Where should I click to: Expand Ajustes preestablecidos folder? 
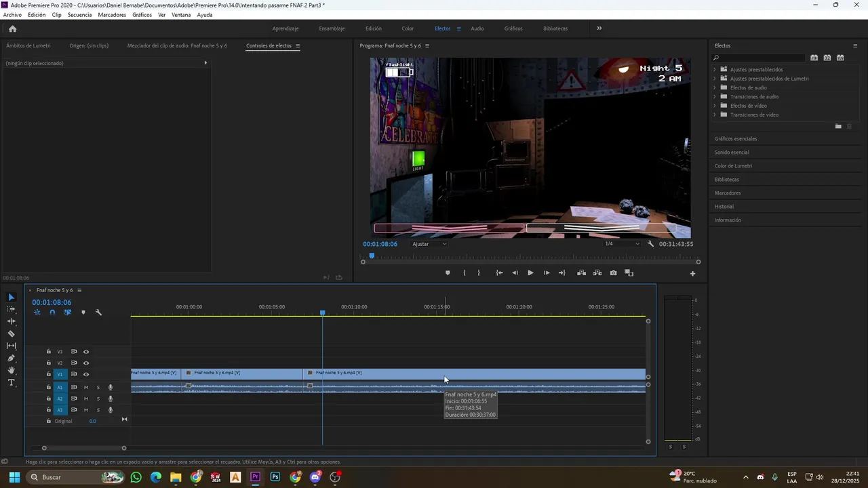coord(714,70)
